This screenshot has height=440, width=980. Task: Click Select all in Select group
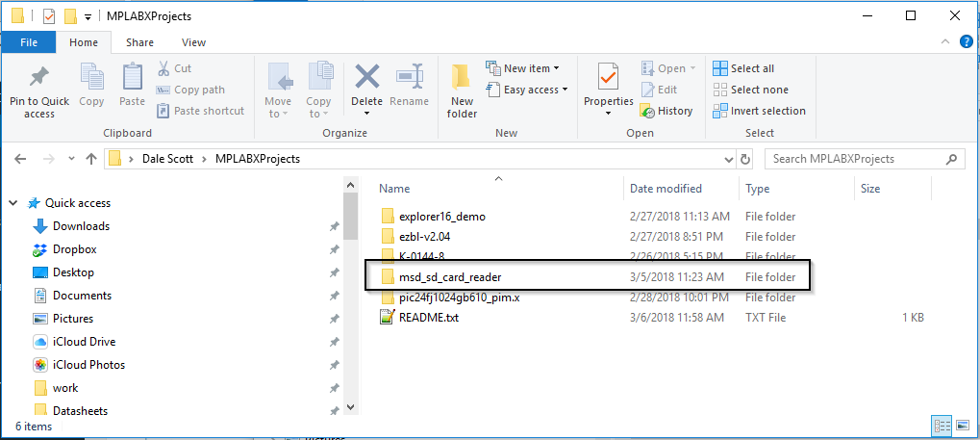pos(743,68)
